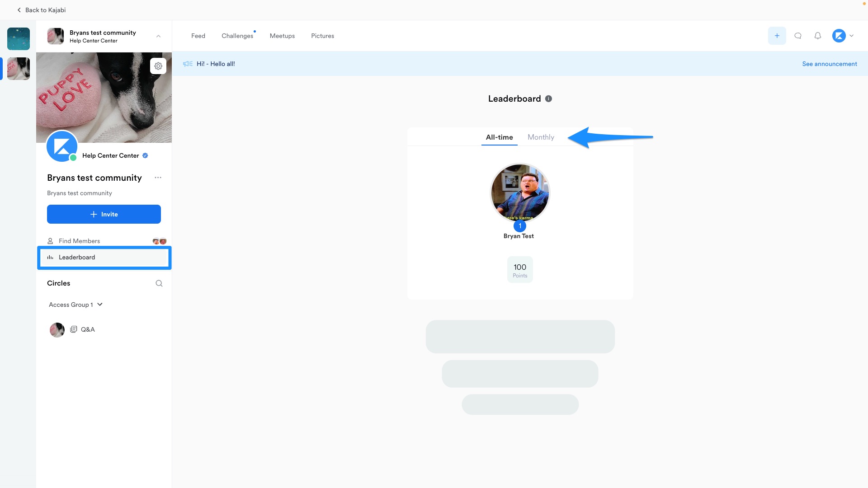Click the Kajabi avatar profile icon

pyautogui.click(x=839, y=36)
